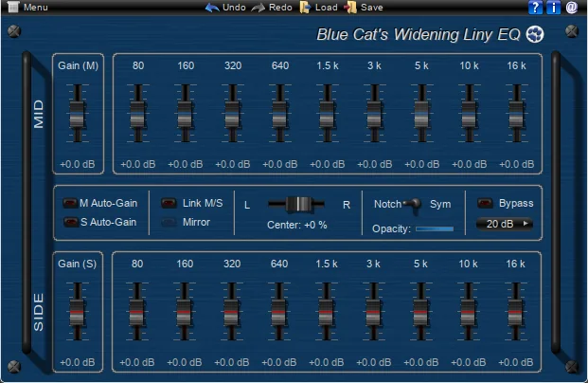Screen dimensions: 588x383
Task: Click the Side 160 Hz band slider
Action: coord(184,312)
